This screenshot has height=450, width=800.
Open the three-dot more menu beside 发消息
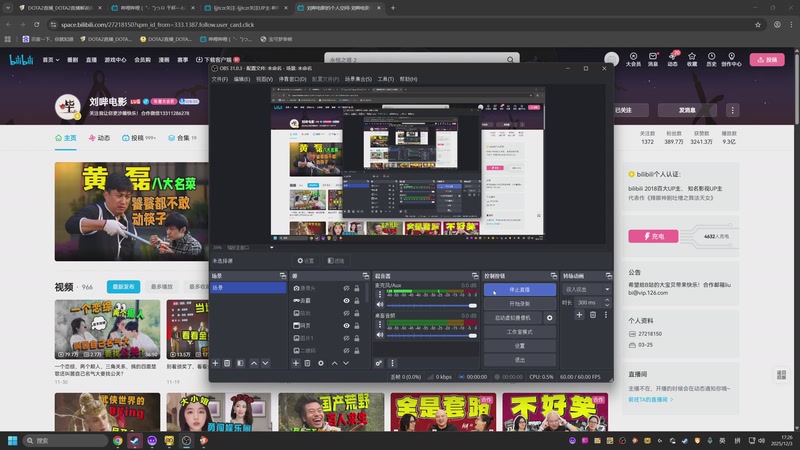[x=733, y=110]
